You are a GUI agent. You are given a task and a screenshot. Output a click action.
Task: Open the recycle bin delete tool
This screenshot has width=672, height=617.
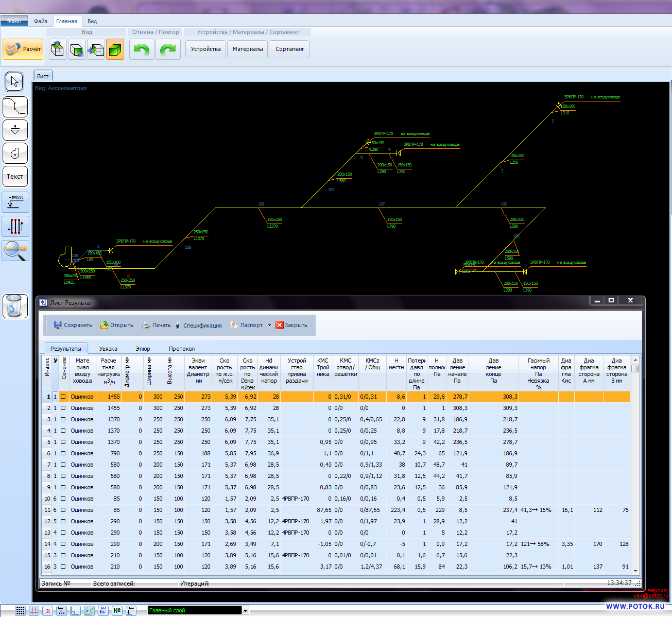point(15,306)
